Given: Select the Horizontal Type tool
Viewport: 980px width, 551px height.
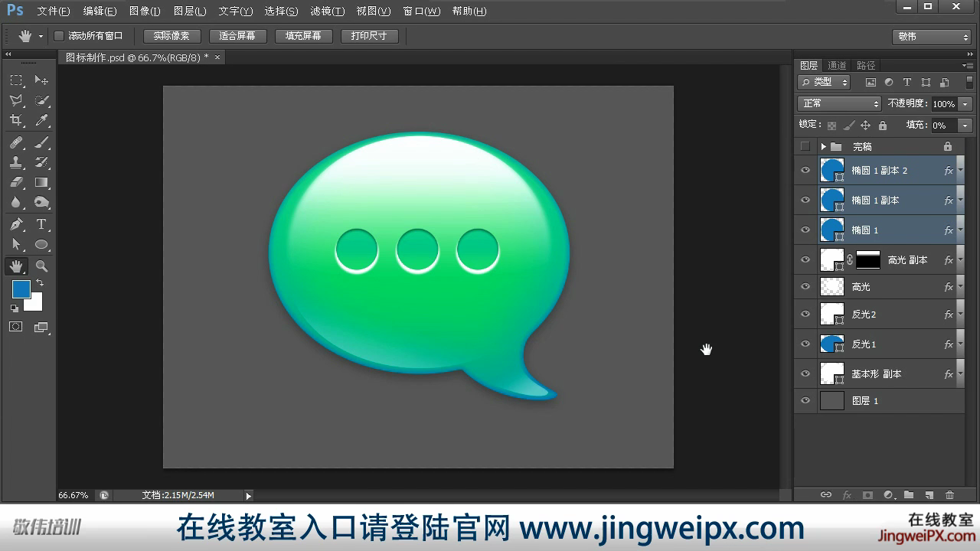Looking at the screenshot, I should (x=41, y=224).
